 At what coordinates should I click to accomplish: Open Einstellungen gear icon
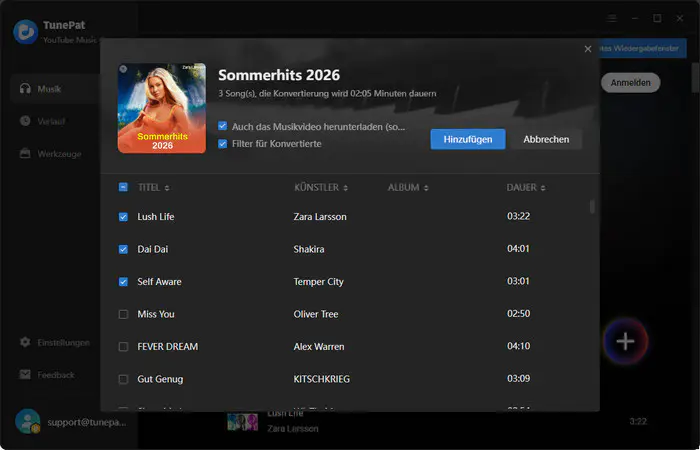point(25,342)
